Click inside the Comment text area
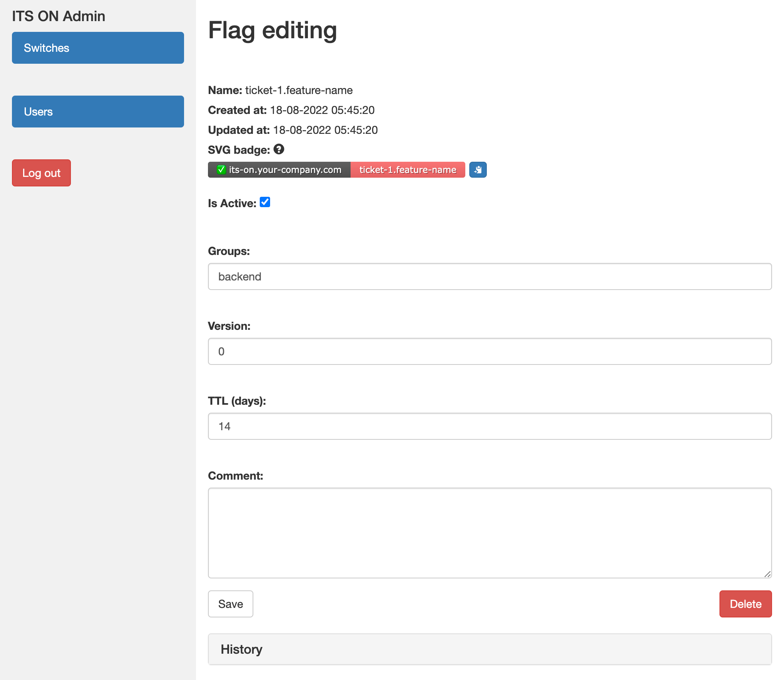 click(x=490, y=533)
